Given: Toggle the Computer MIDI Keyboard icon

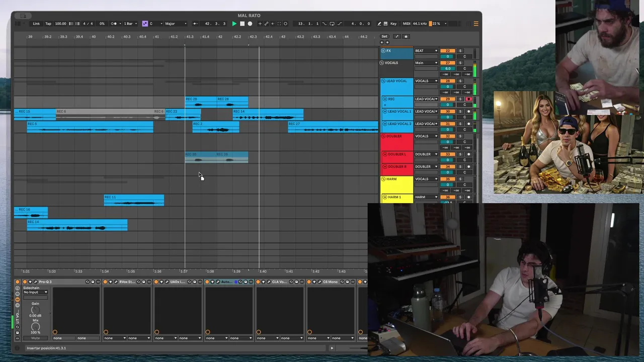Looking at the screenshot, I should pyautogui.click(x=385, y=24).
